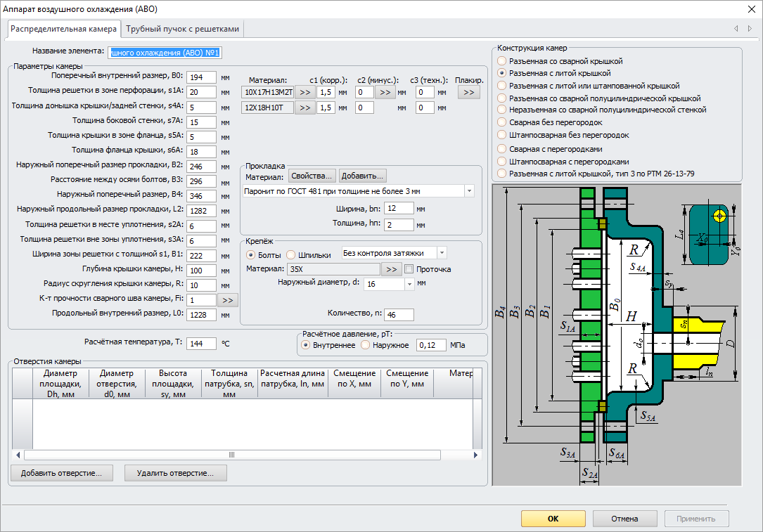The image size is (763, 532).
Task: Choose Сварная без перегородок chamber construction
Action: pyautogui.click(x=501, y=122)
